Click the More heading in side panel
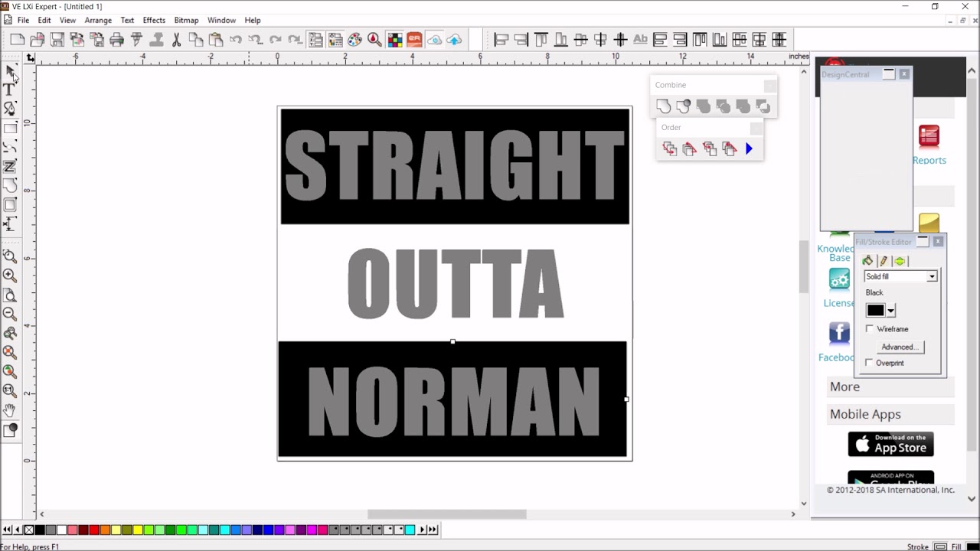Image resolution: width=980 pixels, height=551 pixels. pos(844,386)
